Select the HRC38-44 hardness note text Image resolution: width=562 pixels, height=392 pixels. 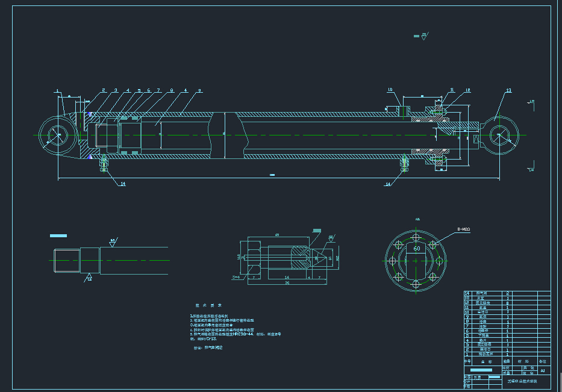pyautogui.click(x=243, y=334)
